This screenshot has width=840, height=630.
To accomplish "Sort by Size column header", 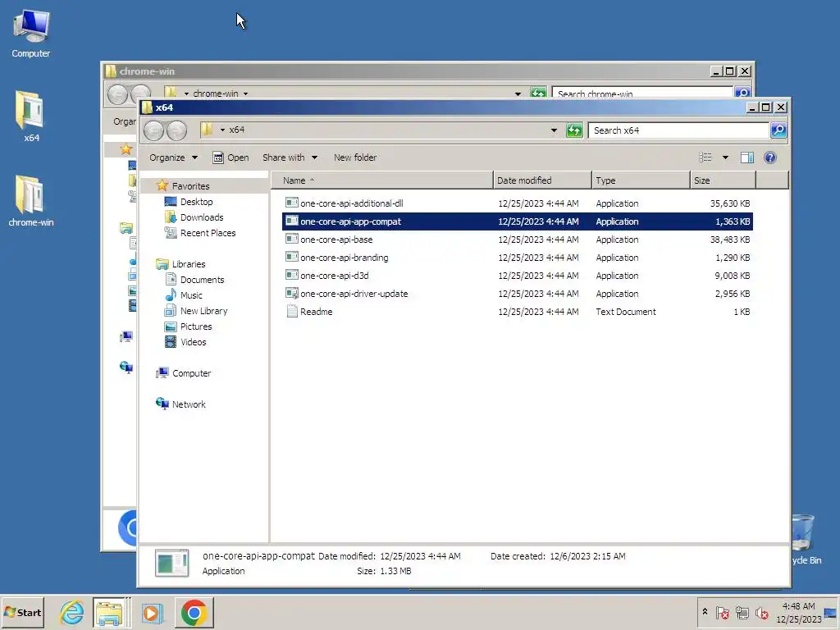I will [x=723, y=180].
